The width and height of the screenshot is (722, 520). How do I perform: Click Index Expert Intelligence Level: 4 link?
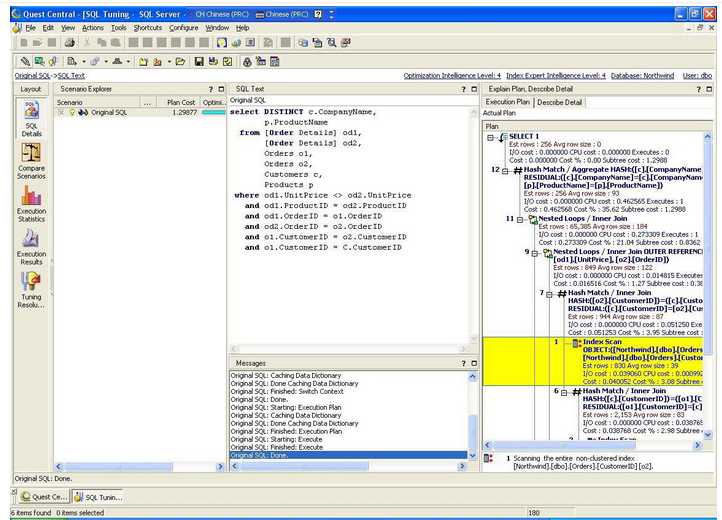point(556,76)
